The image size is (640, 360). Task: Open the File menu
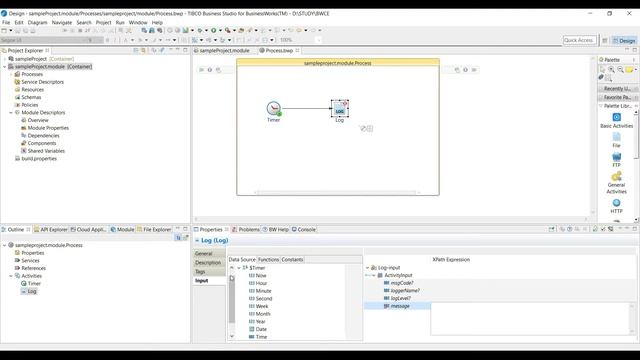click(6, 22)
